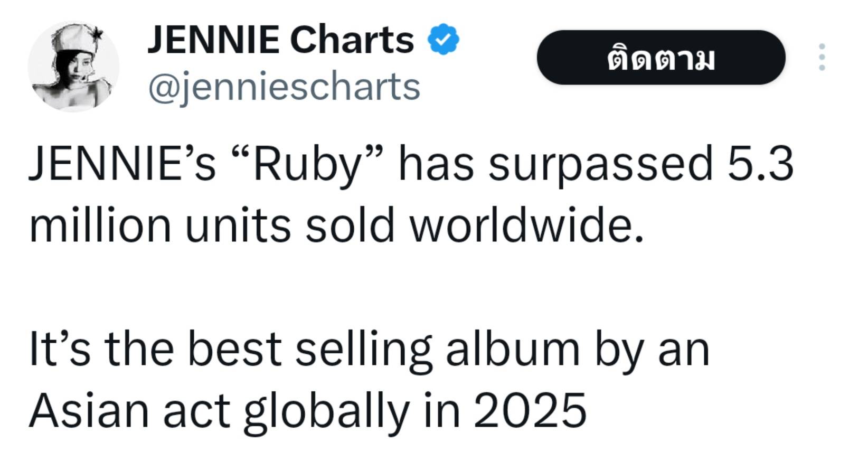Click the JENNIE Charts display name
Viewport: 868px width, 452px height.
pos(280,40)
